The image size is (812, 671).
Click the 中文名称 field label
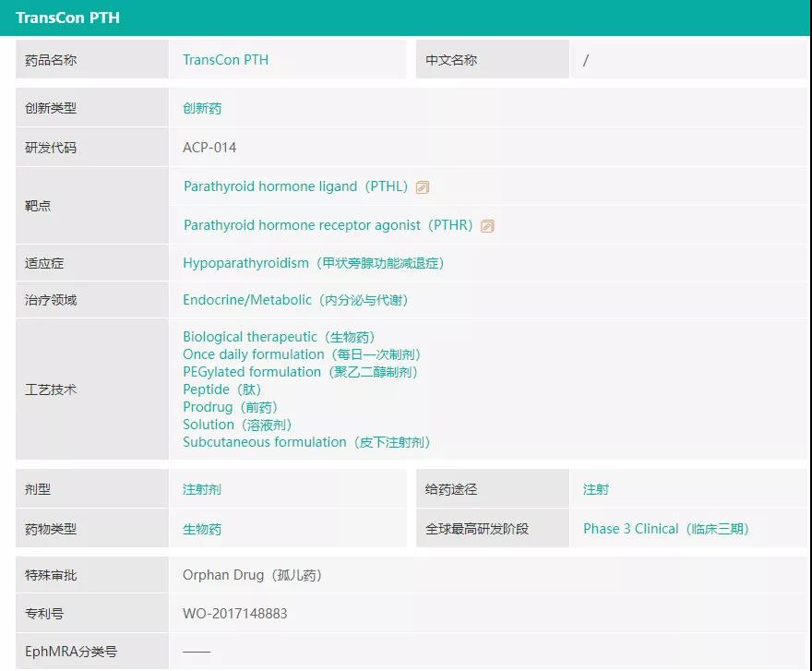point(451,60)
